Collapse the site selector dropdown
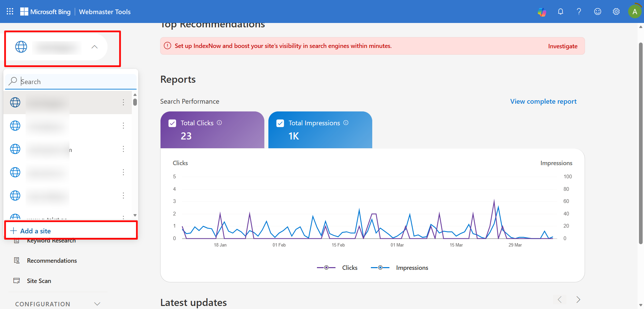644x309 pixels. coord(94,47)
